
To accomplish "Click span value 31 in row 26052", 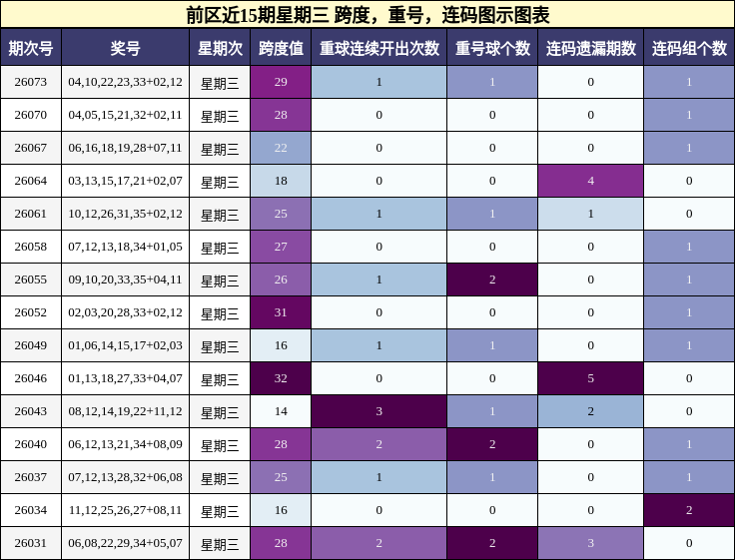I will coord(281,312).
